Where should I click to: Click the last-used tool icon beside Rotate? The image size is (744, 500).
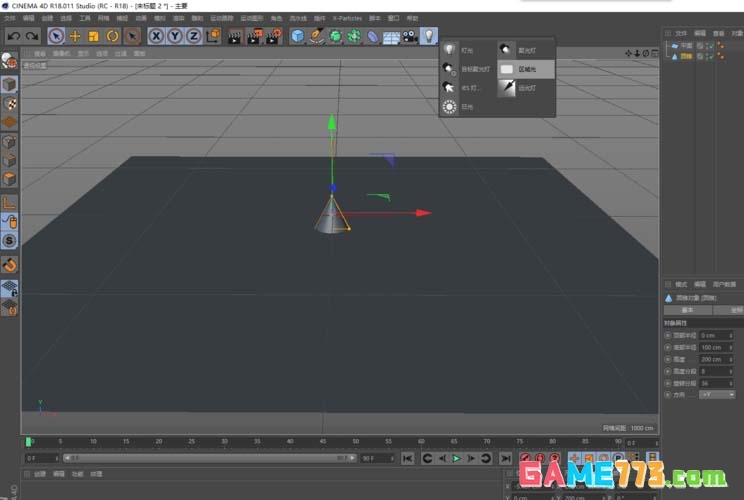click(132, 36)
